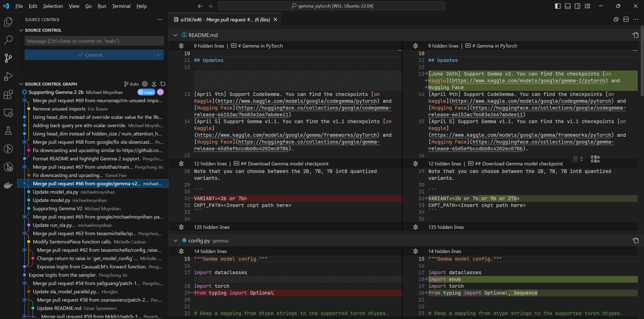This screenshot has height=319, width=644.
Task: Open Commit button dropdown arrow
Action: coord(159,55)
